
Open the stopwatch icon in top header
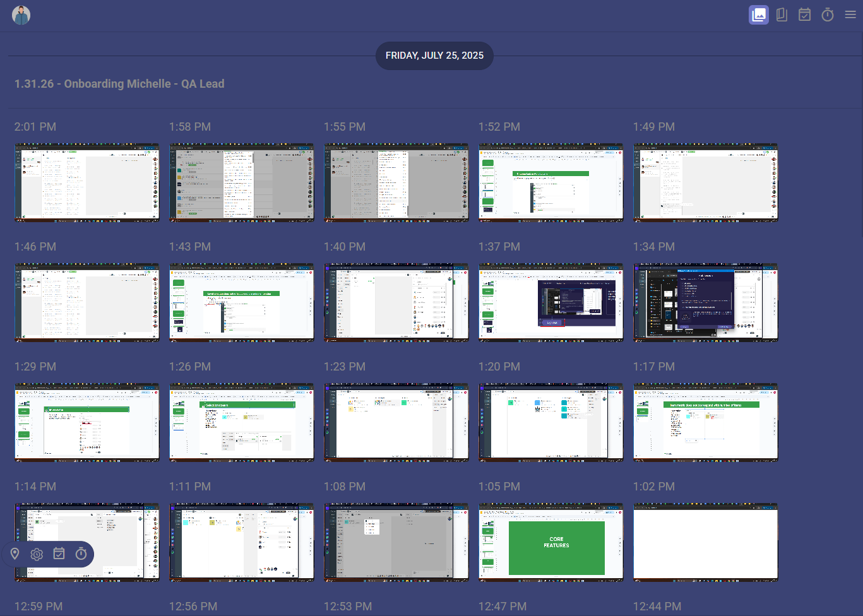(x=827, y=15)
